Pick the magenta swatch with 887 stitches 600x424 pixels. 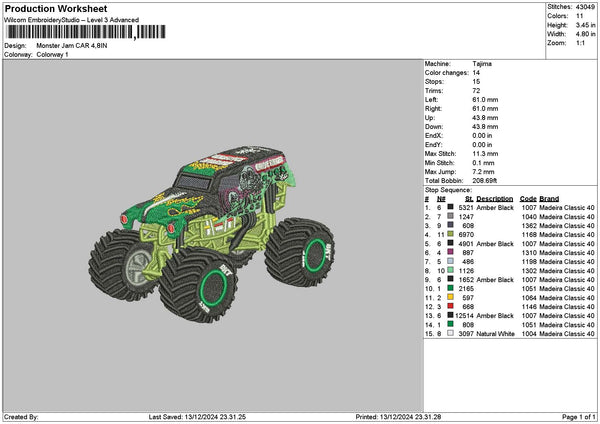(450, 252)
